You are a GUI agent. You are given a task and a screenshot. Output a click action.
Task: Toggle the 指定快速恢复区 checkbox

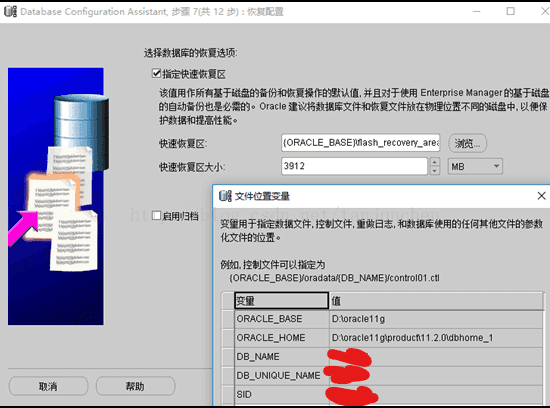[156, 73]
